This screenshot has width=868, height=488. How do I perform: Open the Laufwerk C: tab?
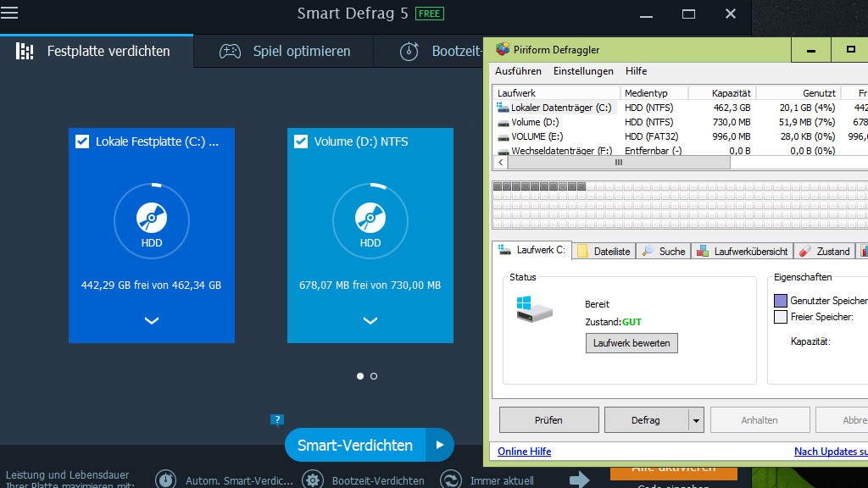[x=531, y=250]
